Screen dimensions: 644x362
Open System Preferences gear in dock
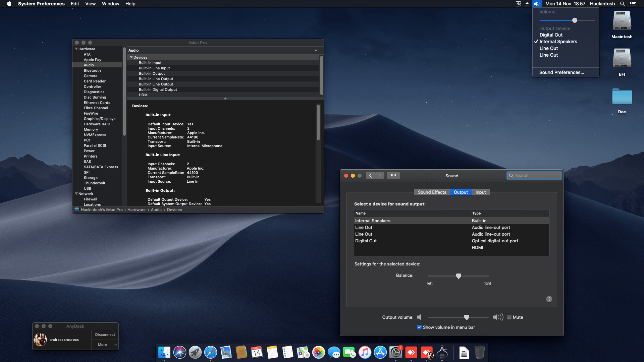396,353
